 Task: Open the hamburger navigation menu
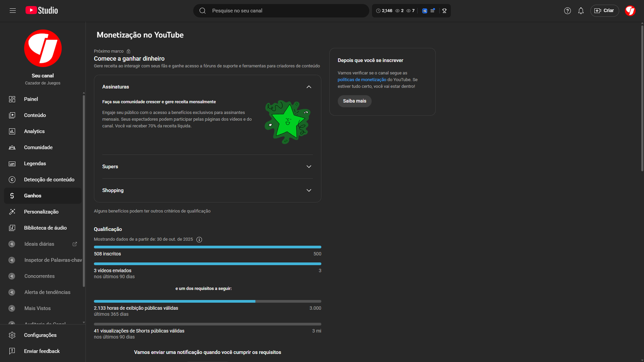click(12, 10)
